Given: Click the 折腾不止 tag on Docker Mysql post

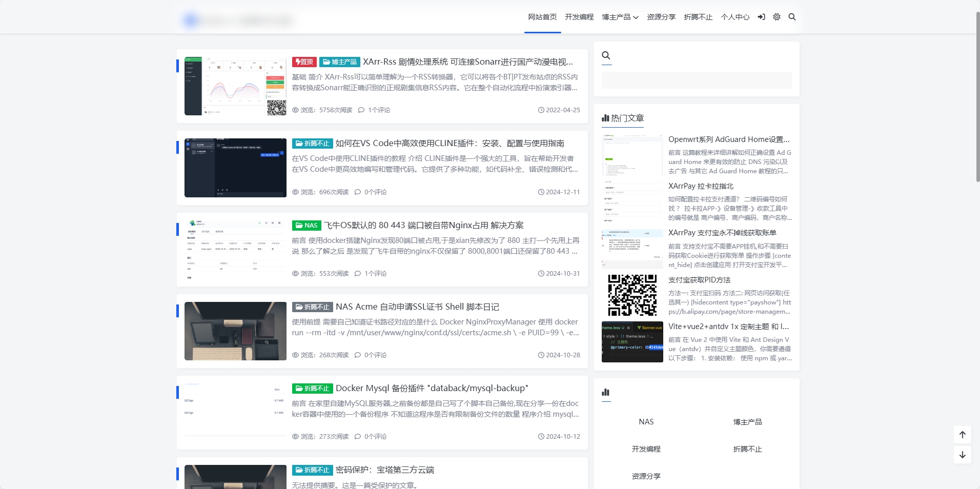Looking at the screenshot, I should (x=312, y=389).
